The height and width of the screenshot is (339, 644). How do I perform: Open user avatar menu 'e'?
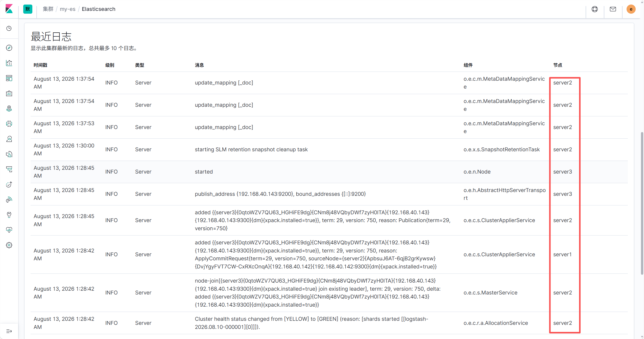point(631,9)
